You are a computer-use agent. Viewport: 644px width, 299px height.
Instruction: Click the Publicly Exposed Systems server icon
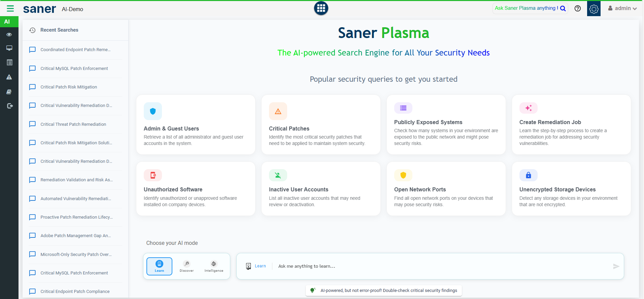(x=403, y=108)
